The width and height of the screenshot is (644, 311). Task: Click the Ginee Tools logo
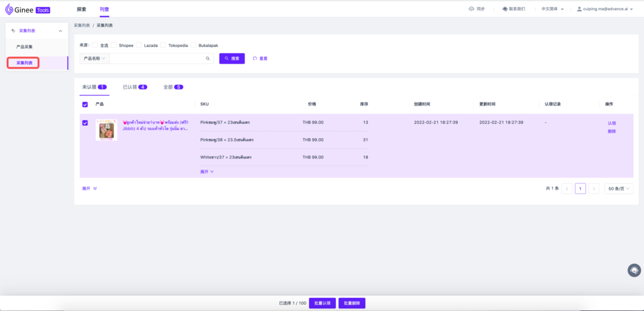click(x=28, y=9)
